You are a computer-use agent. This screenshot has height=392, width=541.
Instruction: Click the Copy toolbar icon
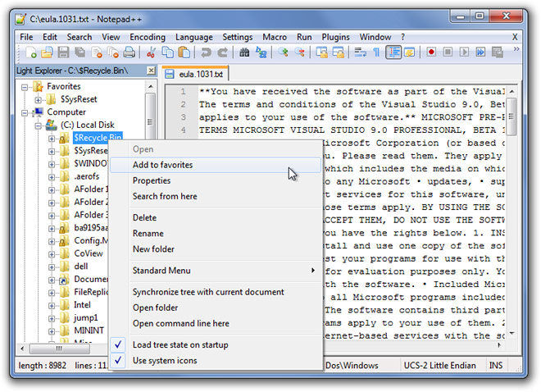point(168,52)
